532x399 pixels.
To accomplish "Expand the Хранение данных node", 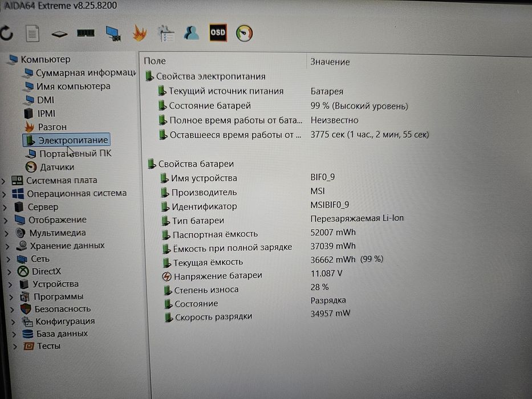I will click(x=7, y=247).
